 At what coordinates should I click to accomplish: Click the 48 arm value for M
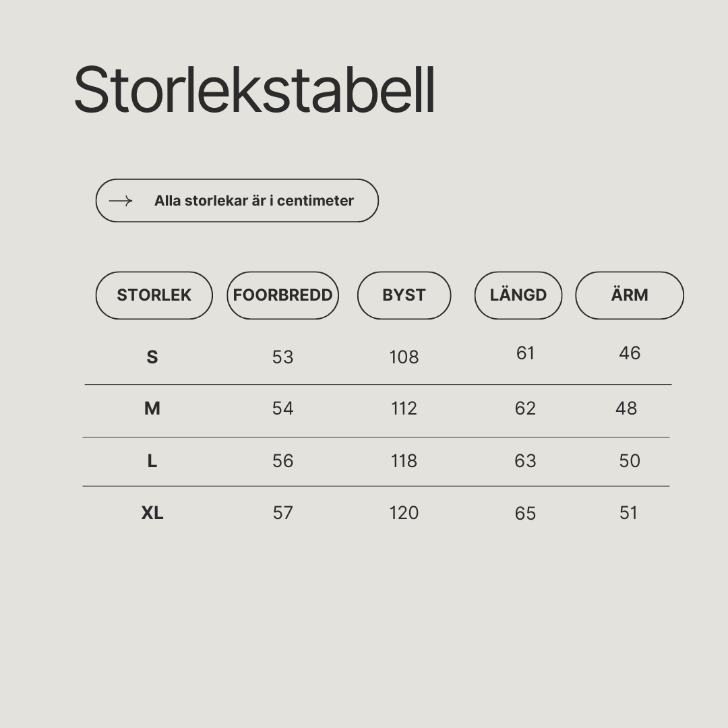pyautogui.click(x=626, y=408)
